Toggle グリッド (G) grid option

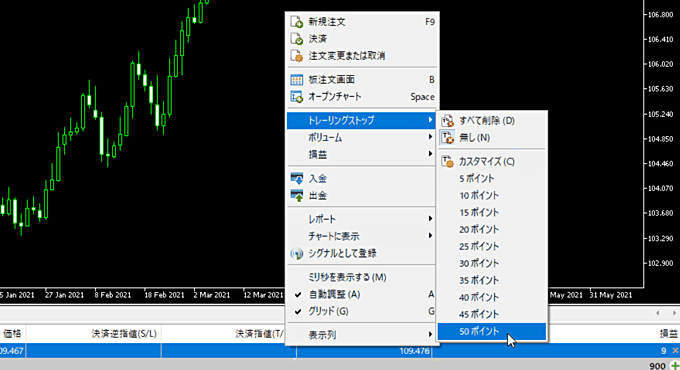coord(362,311)
